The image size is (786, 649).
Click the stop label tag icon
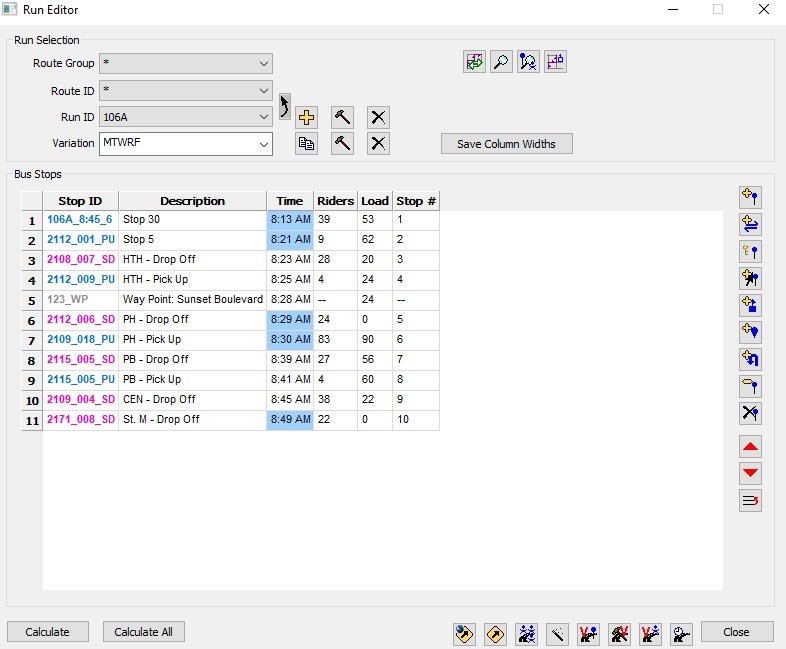750,386
